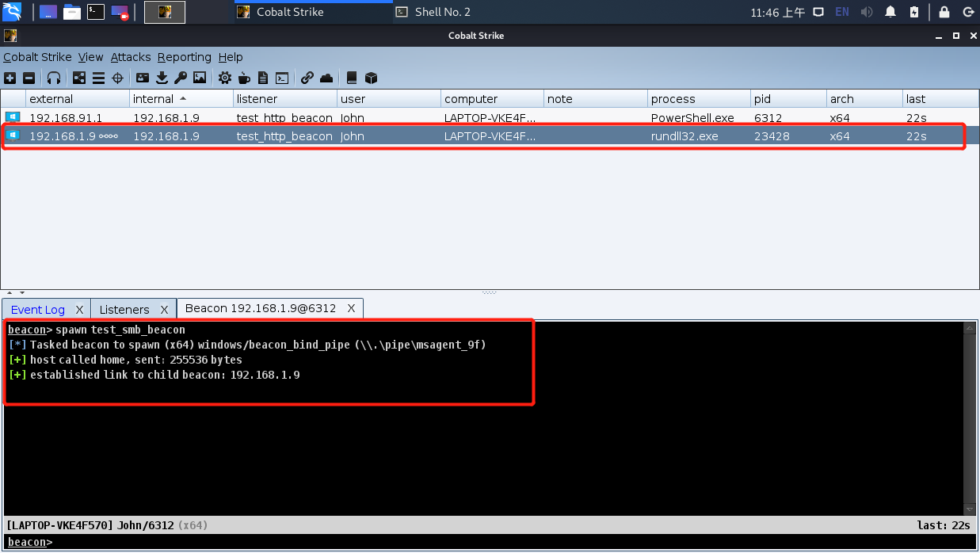The height and width of the screenshot is (553, 980).
Task: Close the Listeners tab
Action: [165, 310]
